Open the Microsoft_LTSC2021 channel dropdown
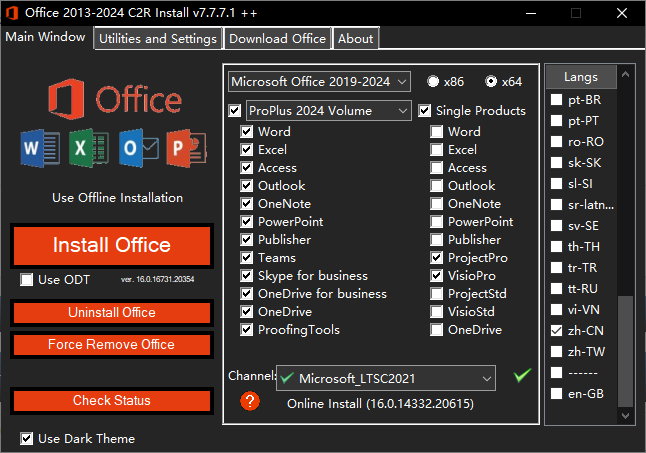The height and width of the screenshot is (453, 646). pyautogui.click(x=386, y=378)
